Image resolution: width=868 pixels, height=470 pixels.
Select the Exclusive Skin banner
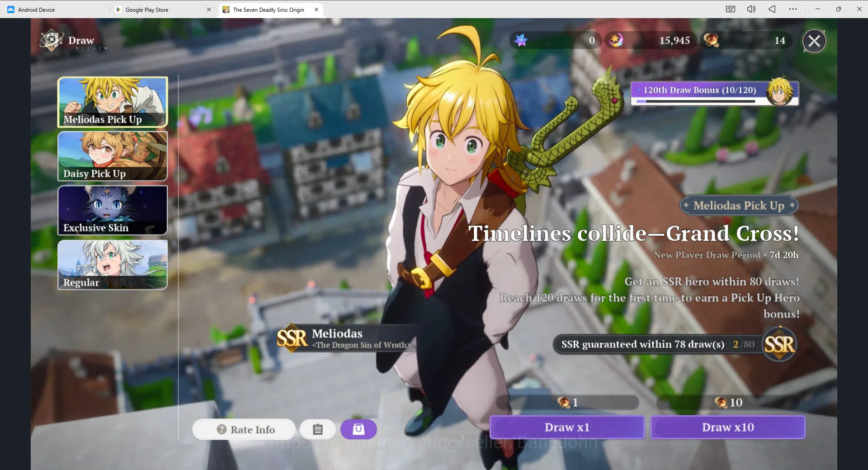113,210
